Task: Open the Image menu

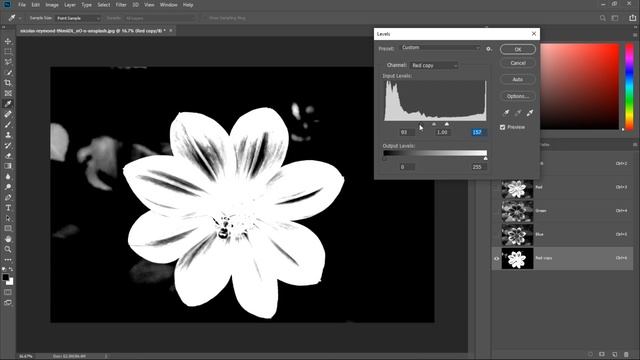Action: tap(52, 5)
